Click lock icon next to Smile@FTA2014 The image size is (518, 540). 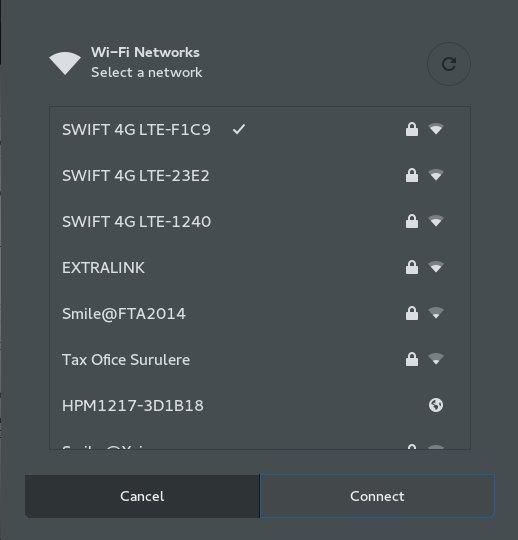click(412, 313)
